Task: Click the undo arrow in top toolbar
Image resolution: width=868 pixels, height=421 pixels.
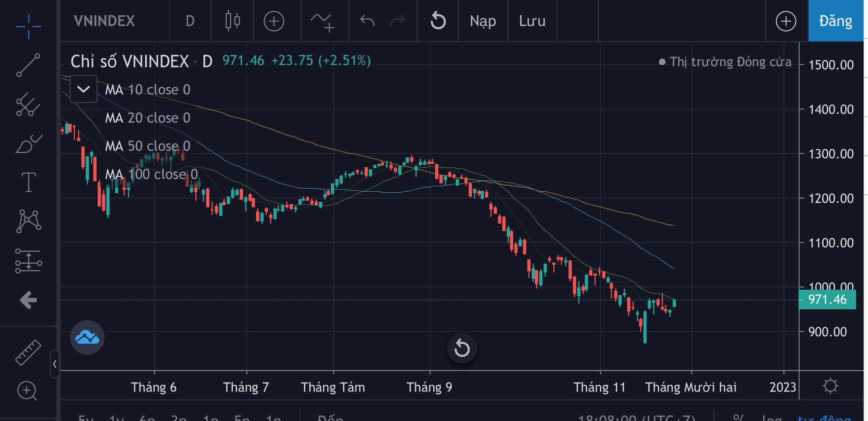Action: [367, 21]
